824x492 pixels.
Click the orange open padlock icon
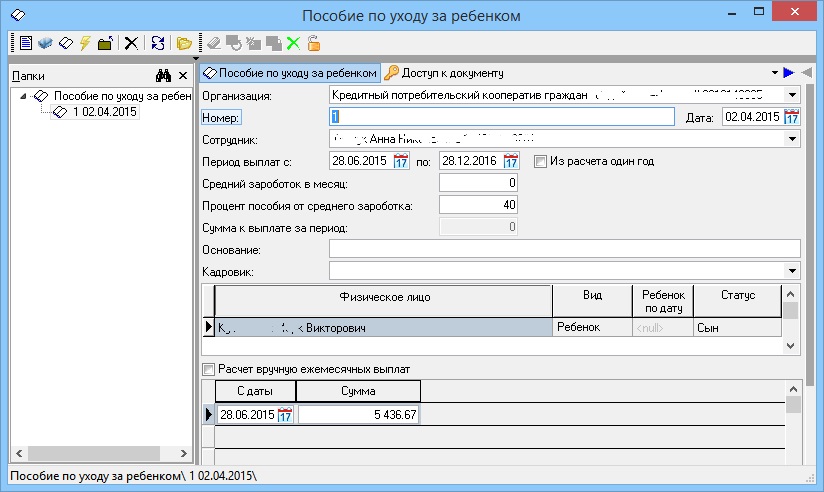coord(314,43)
